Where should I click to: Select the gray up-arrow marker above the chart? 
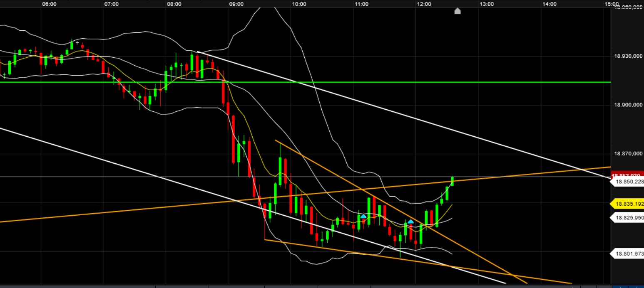[x=457, y=11]
